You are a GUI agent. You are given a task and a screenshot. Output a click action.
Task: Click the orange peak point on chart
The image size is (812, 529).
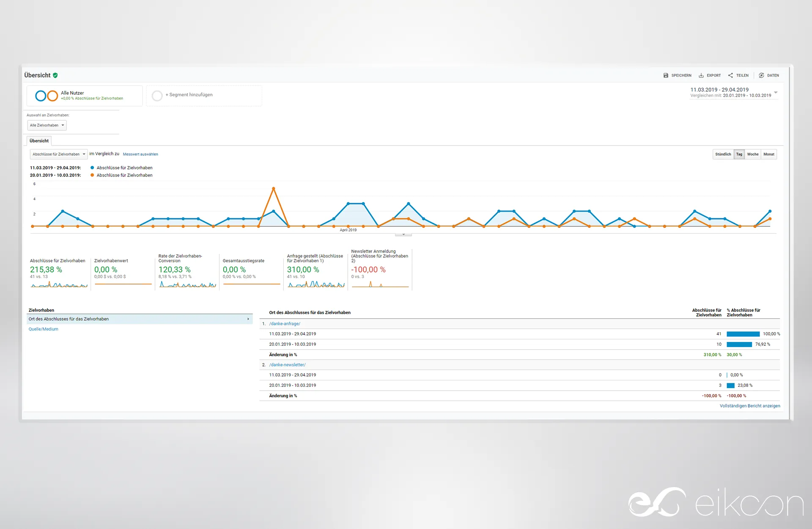point(274,188)
